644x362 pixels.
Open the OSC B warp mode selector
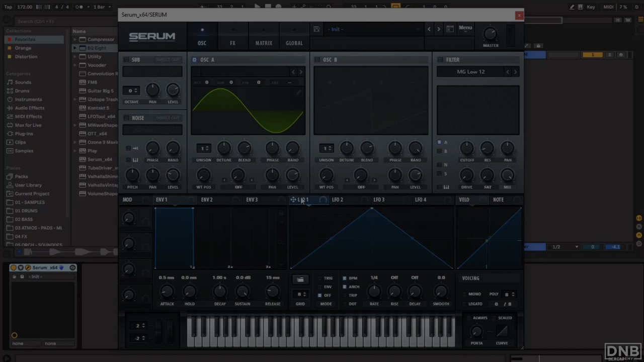click(x=361, y=187)
